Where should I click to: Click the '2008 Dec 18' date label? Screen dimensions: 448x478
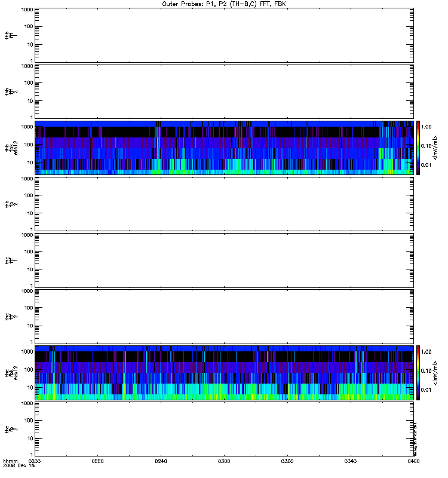pos(19,465)
